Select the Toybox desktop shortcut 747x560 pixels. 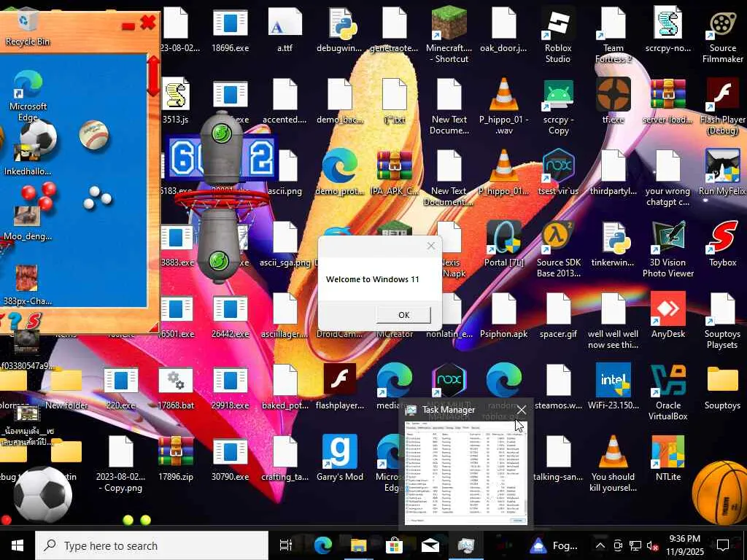(723, 244)
